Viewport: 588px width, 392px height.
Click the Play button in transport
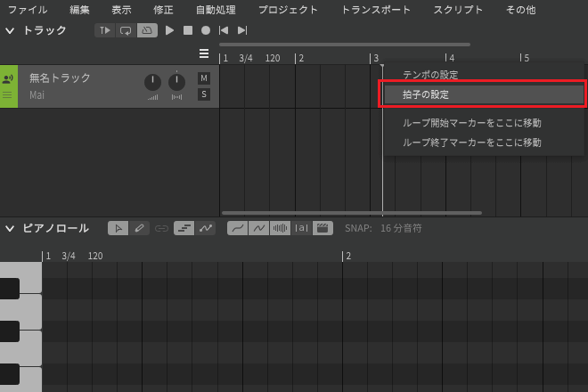click(170, 30)
